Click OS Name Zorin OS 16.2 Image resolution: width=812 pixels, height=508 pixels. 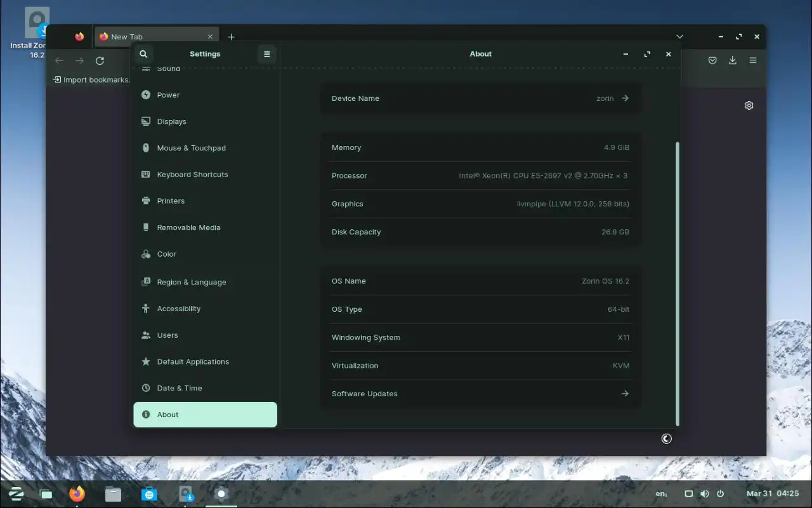click(606, 281)
